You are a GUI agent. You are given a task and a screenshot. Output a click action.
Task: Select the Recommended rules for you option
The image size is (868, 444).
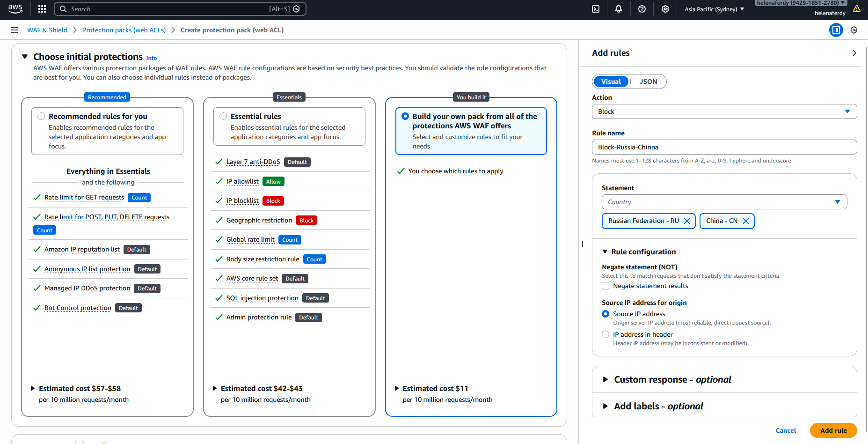42,116
